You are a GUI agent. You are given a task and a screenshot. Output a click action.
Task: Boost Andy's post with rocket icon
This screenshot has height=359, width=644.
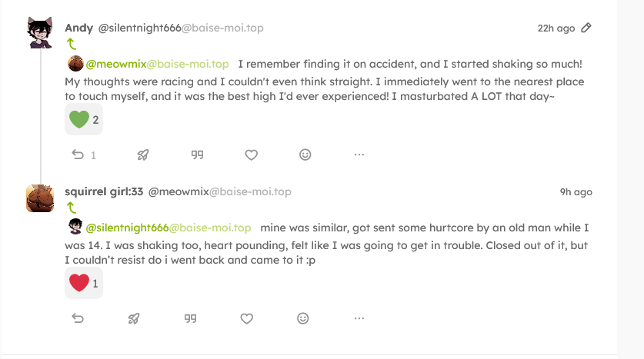(x=143, y=155)
